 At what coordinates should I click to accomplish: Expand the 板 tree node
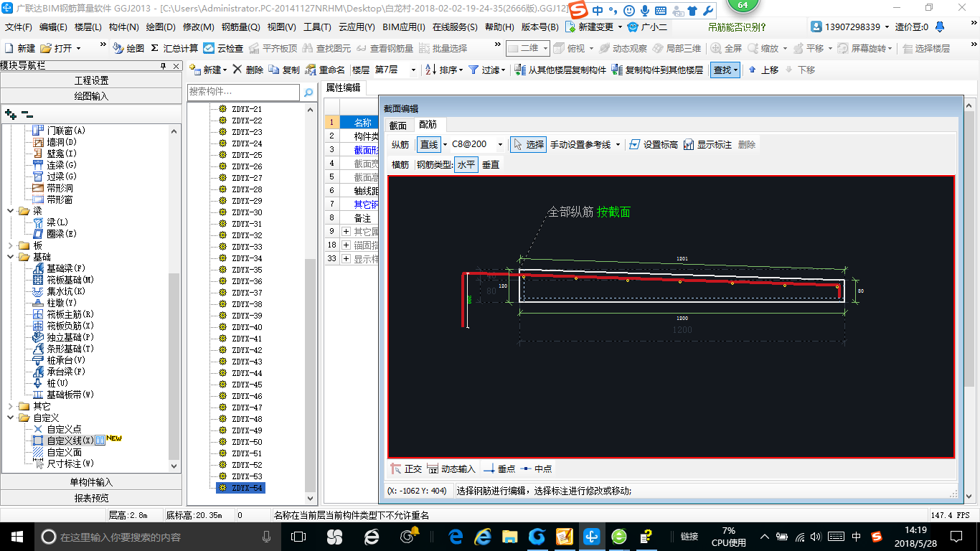point(11,245)
